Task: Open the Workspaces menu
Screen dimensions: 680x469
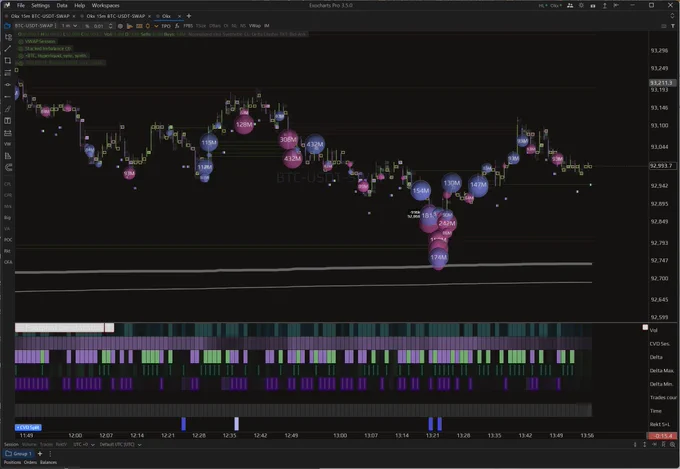Action: coord(105,6)
